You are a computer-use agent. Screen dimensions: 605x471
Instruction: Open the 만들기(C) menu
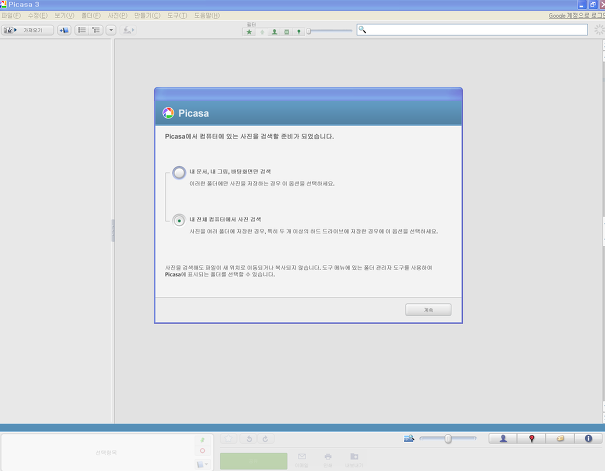pos(147,15)
